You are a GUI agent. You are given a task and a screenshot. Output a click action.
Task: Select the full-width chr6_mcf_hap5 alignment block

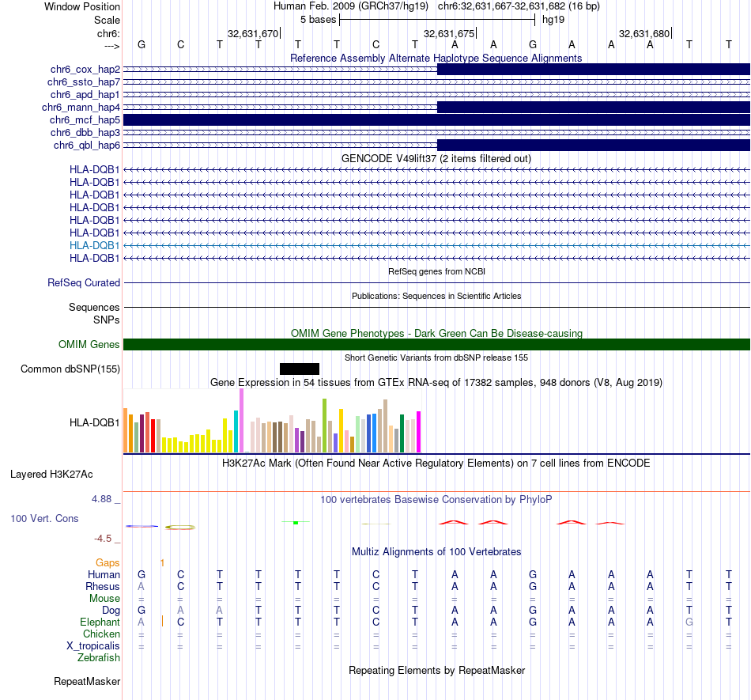point(437,119)
